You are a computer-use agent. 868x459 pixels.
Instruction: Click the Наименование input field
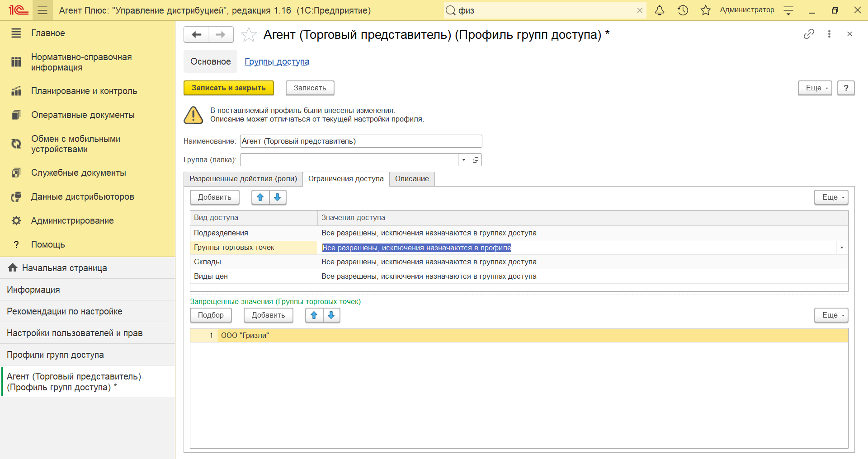pyautogui.click(x=361, y=141)
